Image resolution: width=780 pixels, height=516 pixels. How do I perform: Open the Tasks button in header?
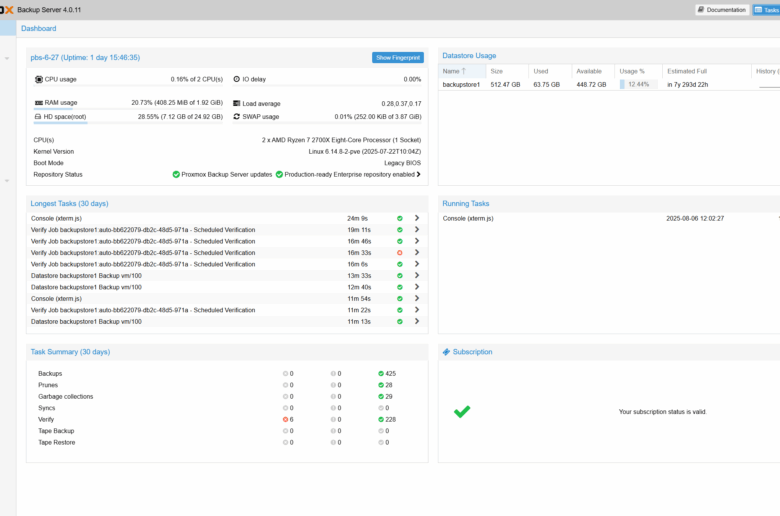(x=767, y=10)
